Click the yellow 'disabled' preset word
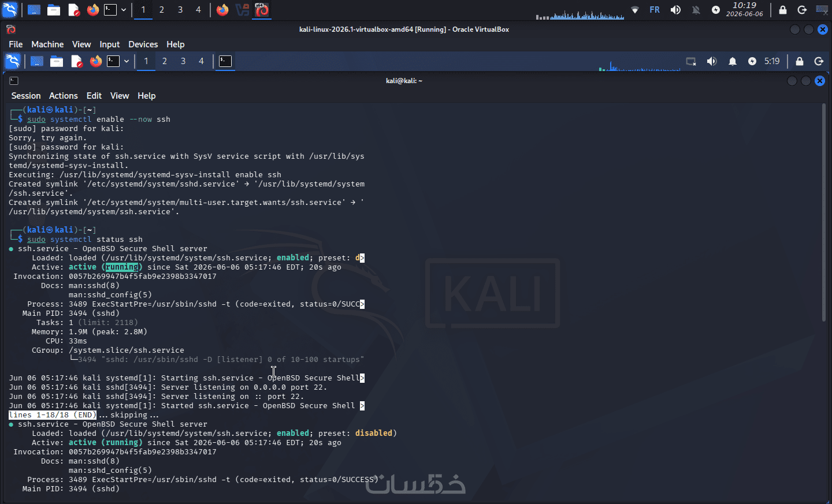Screen dimensions: 832x504 click(x=374, y=434)
